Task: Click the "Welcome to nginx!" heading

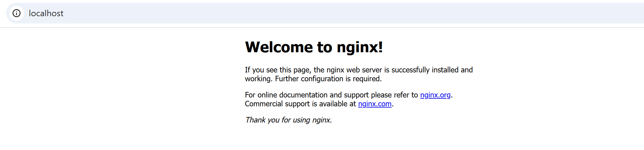Action: pos(314,47)
